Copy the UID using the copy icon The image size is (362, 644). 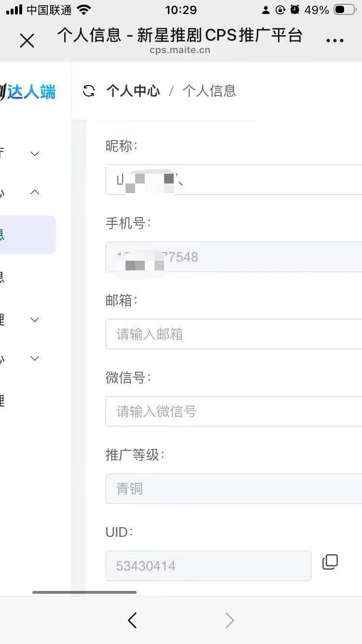[330, 561]
